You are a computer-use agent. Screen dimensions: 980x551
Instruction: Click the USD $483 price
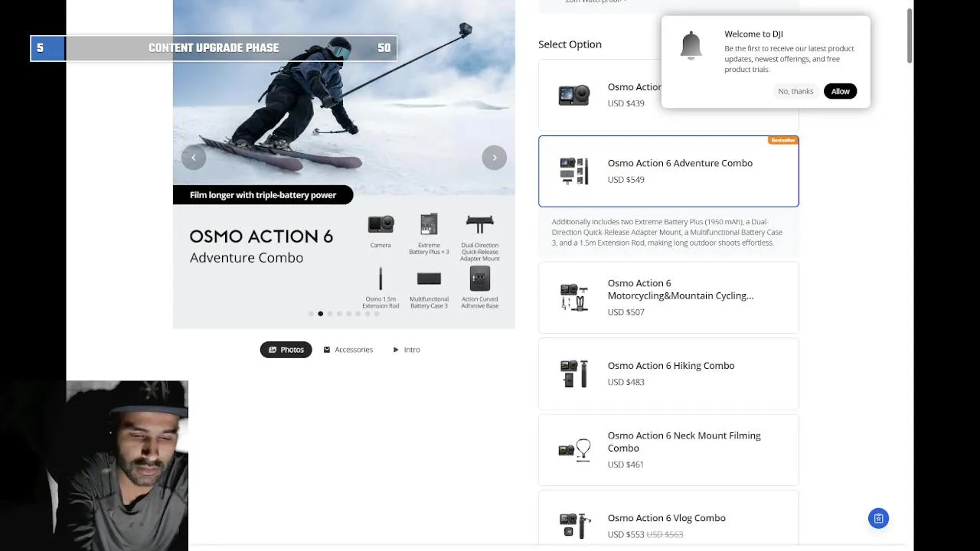tap(626, 382)
